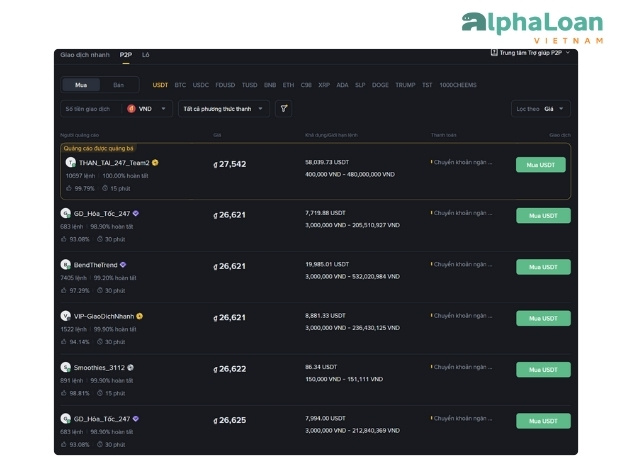Click BendTheTrend verified diamond badge
620x465 pixels.
click(x=123, y=265)
